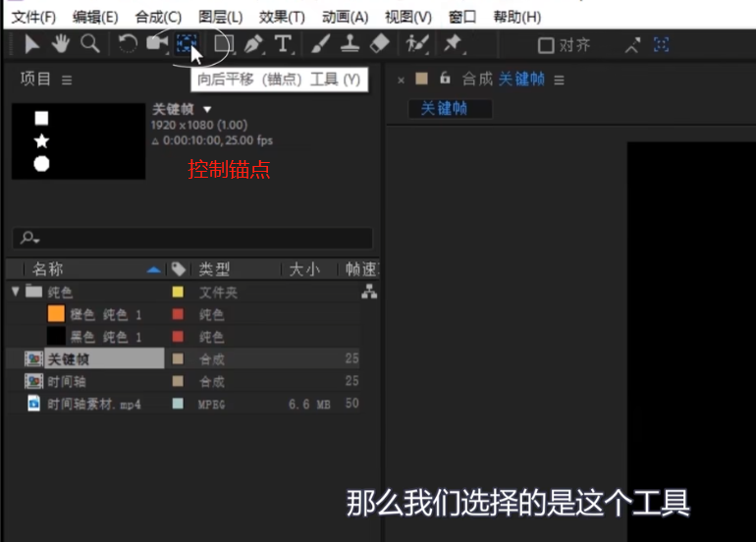Click tan label of 时间轴 composition
This screenshot has height=542, width=756.
pyautogui.click(x=178, y=381)
